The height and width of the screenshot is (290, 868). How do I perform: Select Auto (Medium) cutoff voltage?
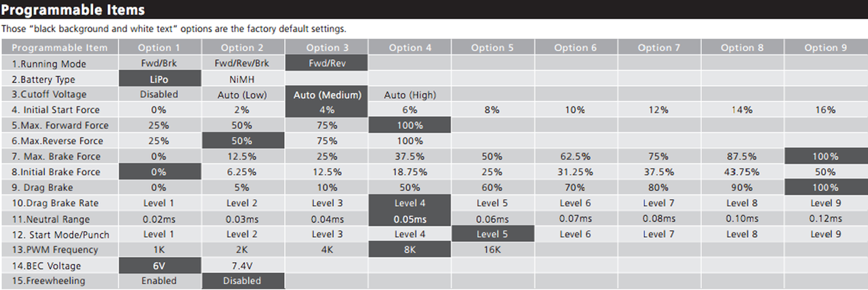(326, 94)
